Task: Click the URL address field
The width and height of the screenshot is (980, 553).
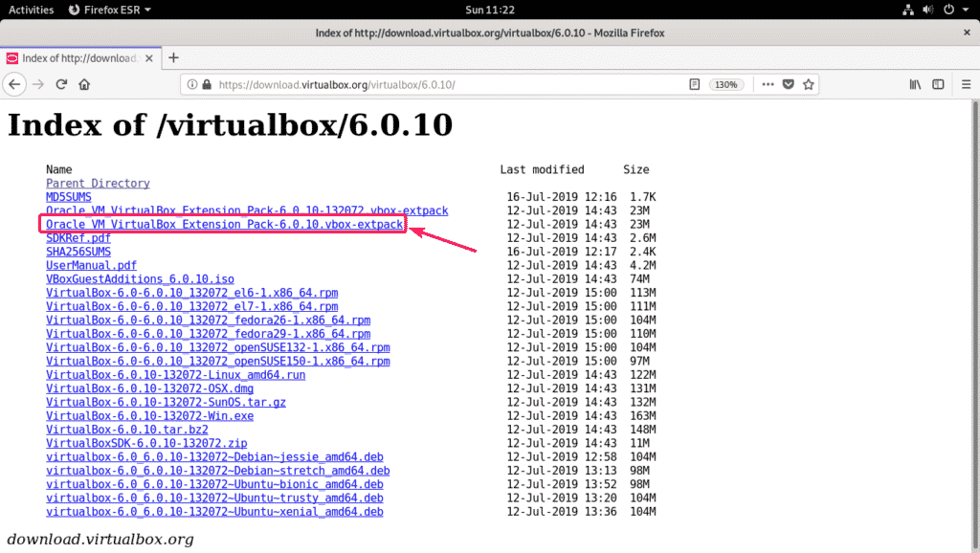Action: point(431,84)
